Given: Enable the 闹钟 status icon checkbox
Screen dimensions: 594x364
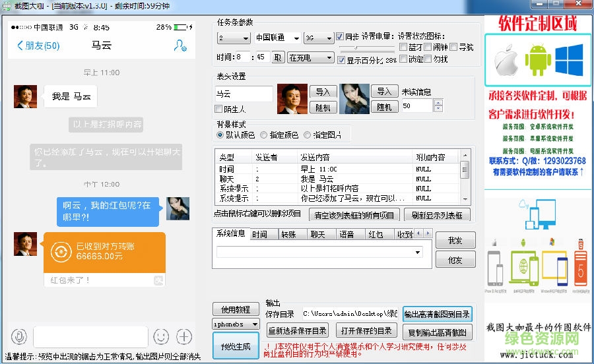Looking at the screenshot, I should click(x=428, y=47).
